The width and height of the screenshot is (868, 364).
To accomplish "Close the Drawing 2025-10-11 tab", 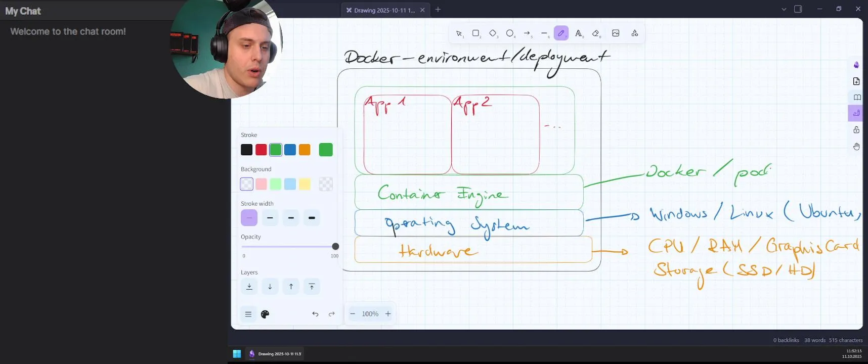I will pyautogui.click(x=422, y=10).
